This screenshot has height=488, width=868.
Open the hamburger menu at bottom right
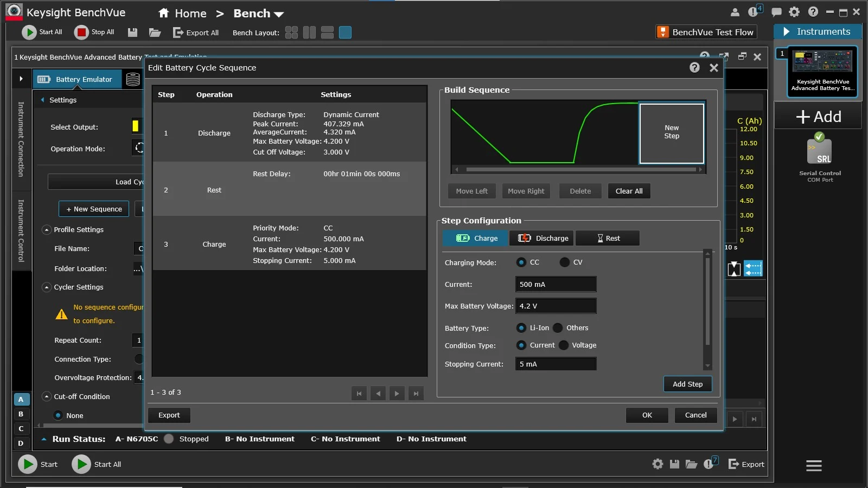click(814, 466)
